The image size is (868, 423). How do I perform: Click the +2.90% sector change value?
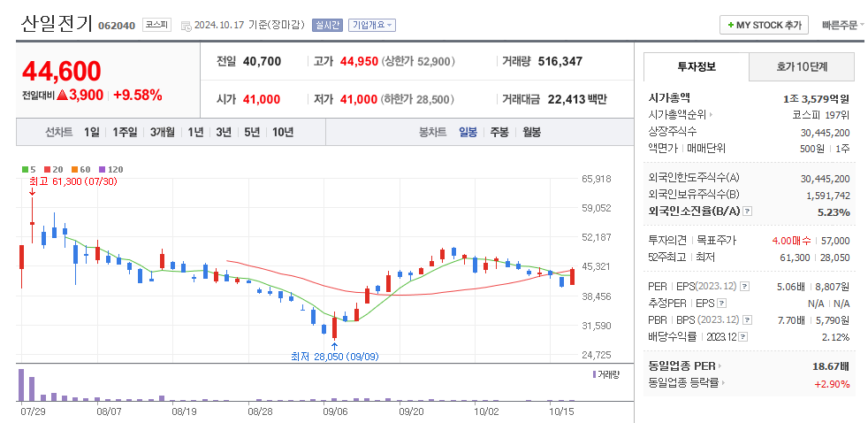pyautogui.click(x=832, y=384)
